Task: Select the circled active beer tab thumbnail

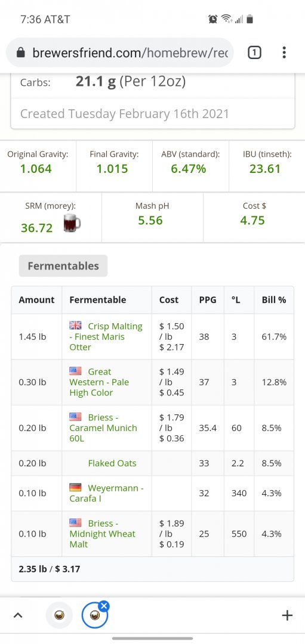Action: pos(94,615)
